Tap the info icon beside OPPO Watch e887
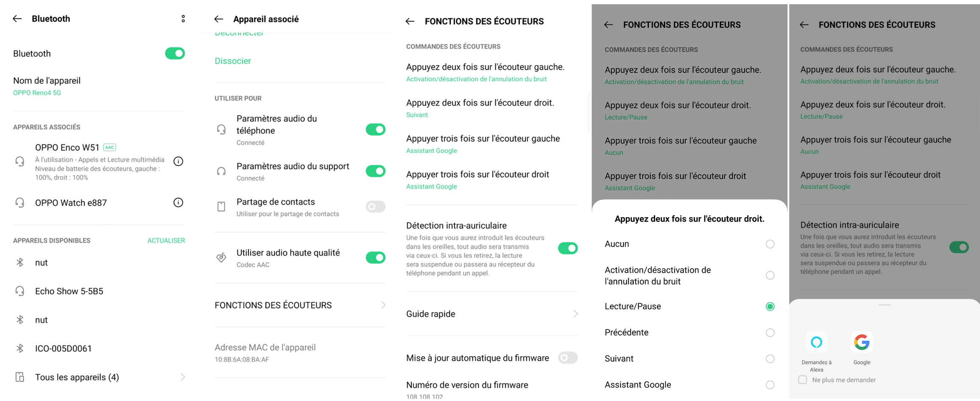The width and height of the screenshot is (980, 401). (x=178, y=203)
